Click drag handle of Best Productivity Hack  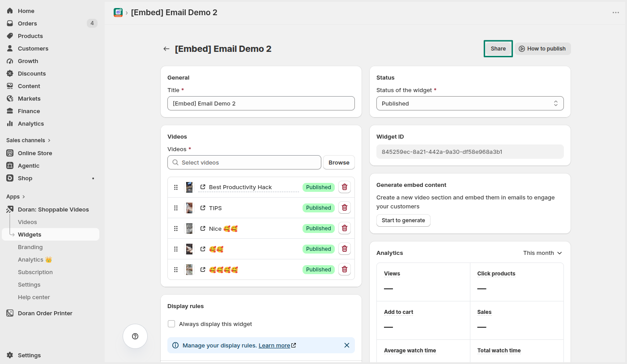click(176, 187)
